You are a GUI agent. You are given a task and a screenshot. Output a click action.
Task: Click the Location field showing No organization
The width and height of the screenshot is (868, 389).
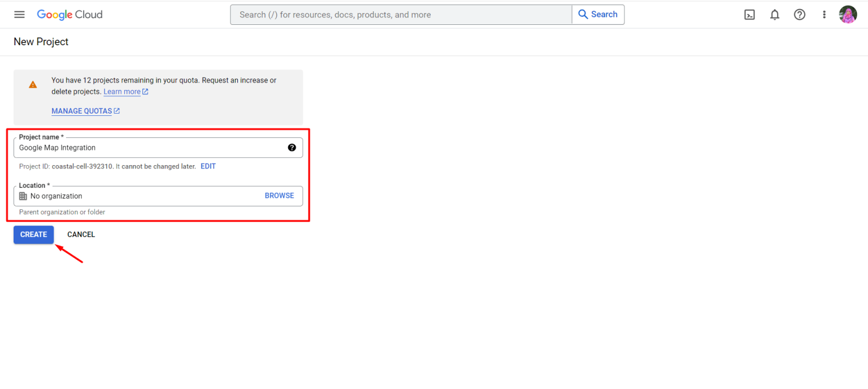tap(141, 196)
